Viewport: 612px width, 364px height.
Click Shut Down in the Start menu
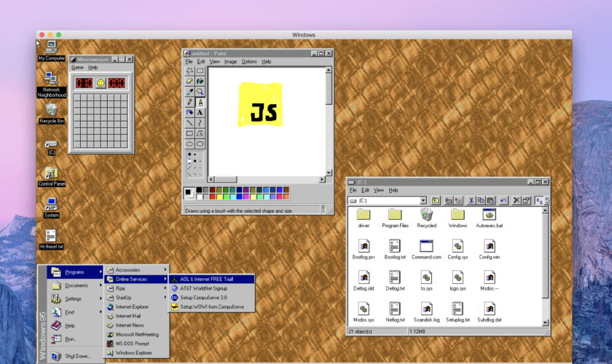point(76,356)
